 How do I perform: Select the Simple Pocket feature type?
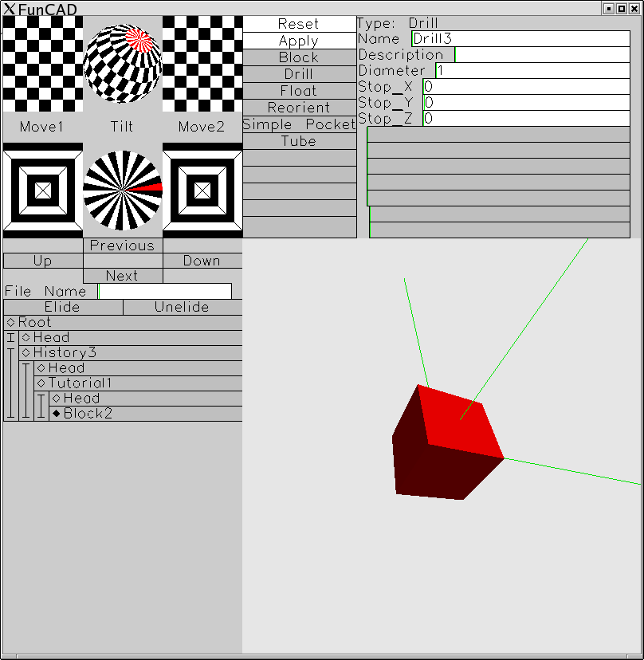coord(299,124)
